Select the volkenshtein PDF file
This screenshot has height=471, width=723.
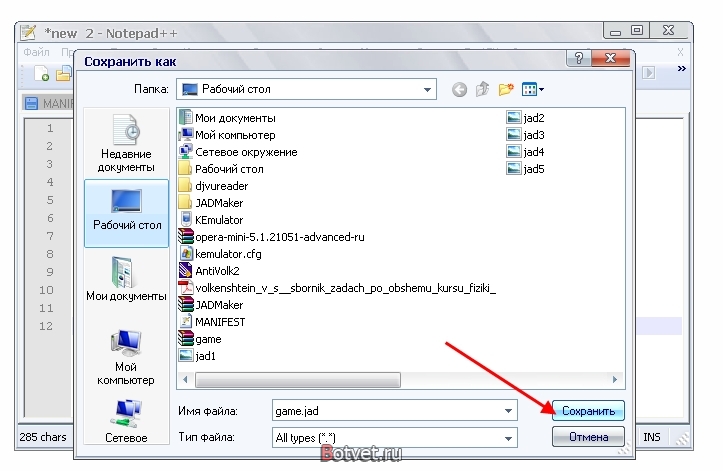(338, 288)
